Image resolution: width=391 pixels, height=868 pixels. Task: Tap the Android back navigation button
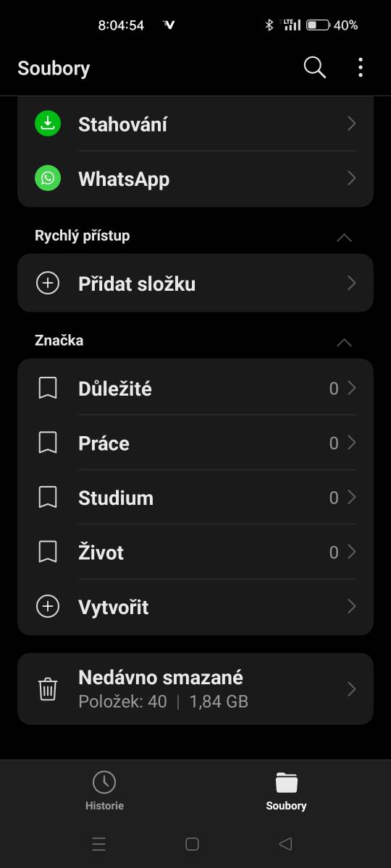[x=285, y=843]
